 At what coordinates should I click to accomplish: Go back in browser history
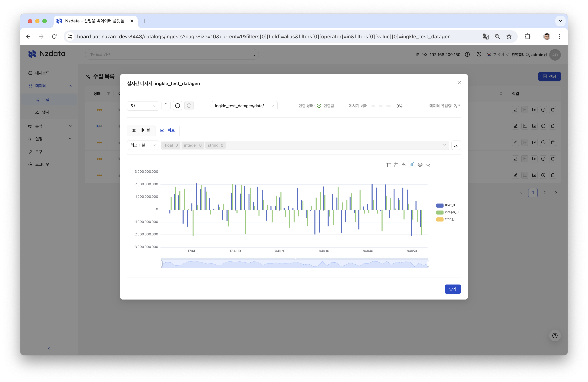coord(28,37)
